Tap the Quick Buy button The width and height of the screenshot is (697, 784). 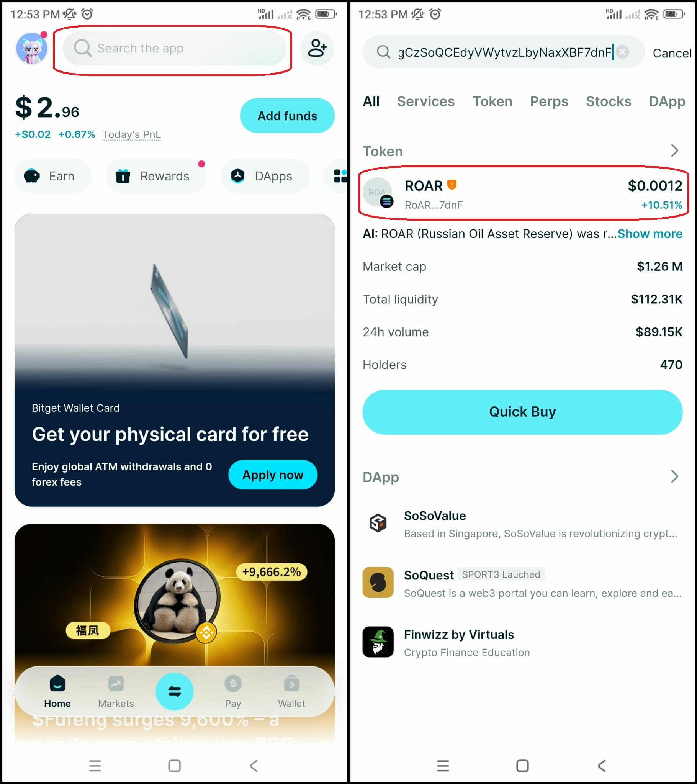(x=522, y=412)
